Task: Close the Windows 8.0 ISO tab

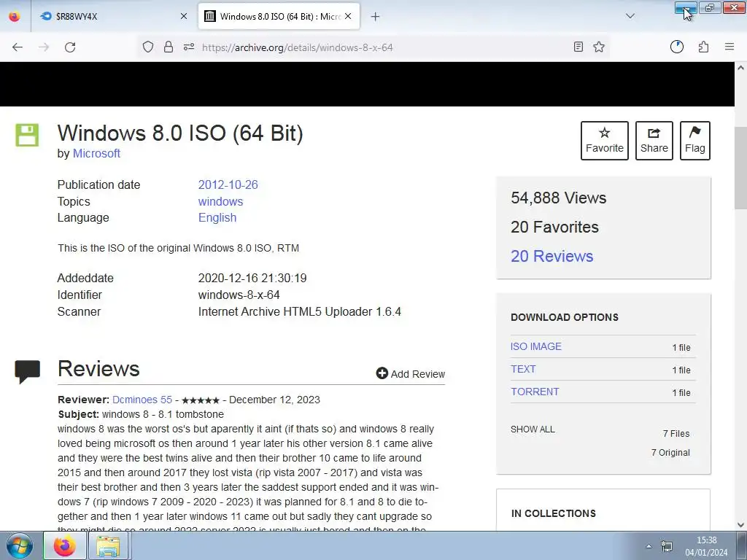Action: (x=348, y=17)
